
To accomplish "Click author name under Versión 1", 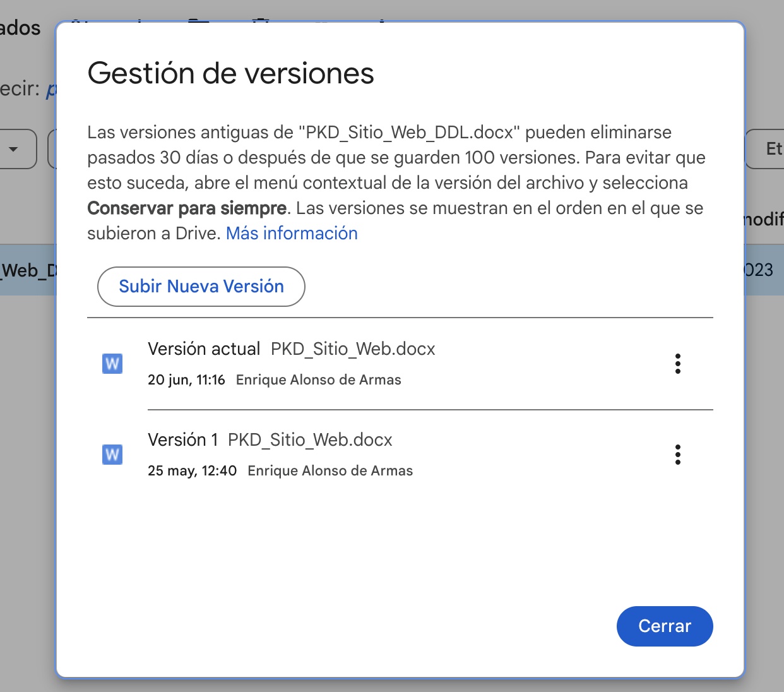I will [x=330, y=471].
